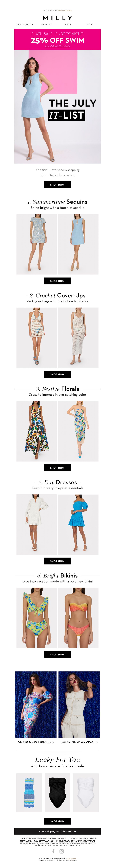This screenshot has height=868, width=115.
Task: Open the white crochet cover-up maxi photo
Action: point(78,338)
